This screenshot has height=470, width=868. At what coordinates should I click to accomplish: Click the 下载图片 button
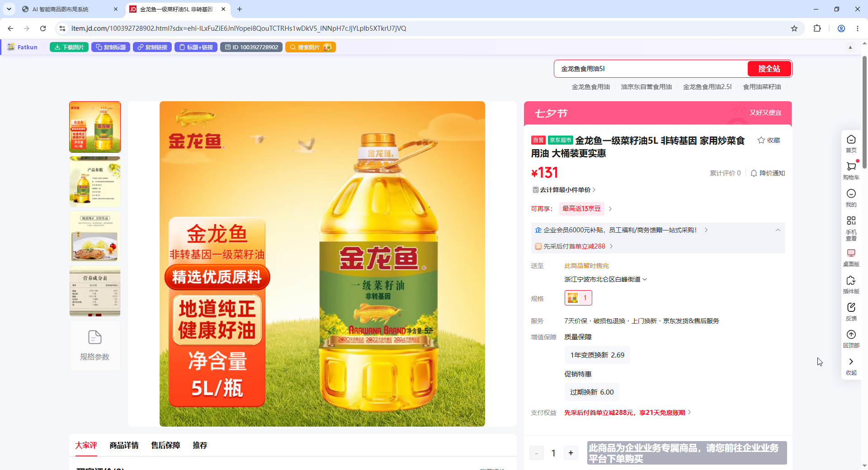point(69,47)
